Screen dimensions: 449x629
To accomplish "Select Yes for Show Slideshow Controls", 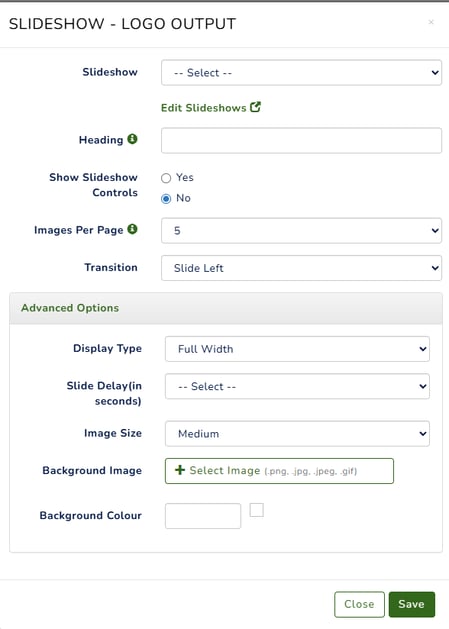I will (166, 178).
